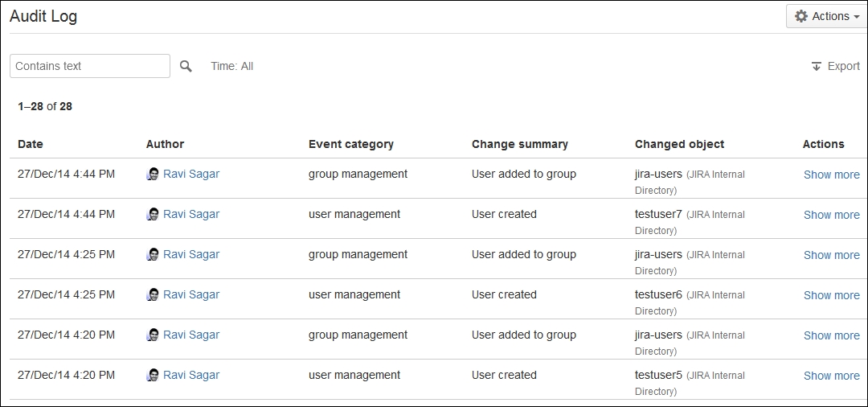Click the magnifying glass search icon
The width and height of the screenshot is (868, 407).
pos(186,67)
